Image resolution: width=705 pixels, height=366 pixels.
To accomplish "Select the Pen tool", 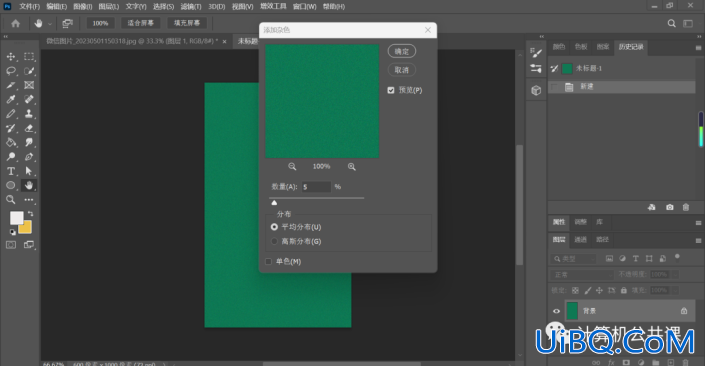I will click(x=29, y=157).
